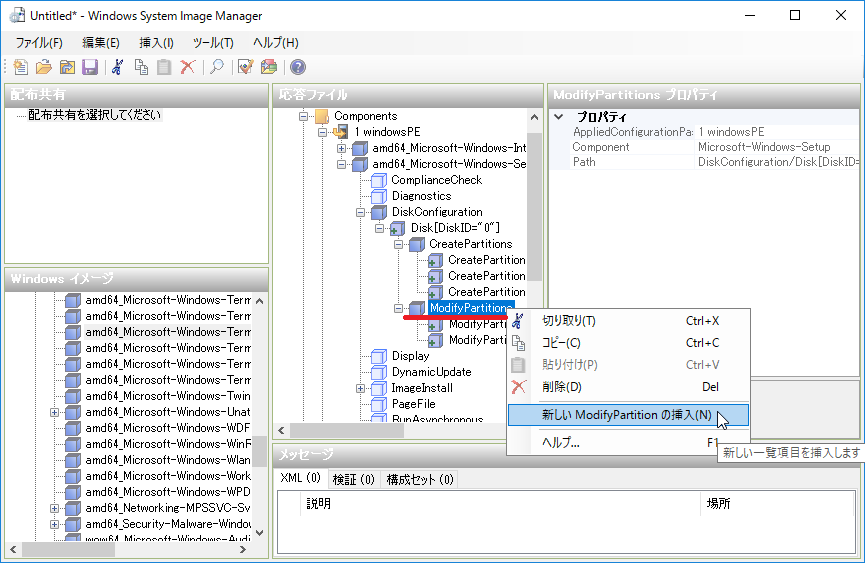Viewport: 865px width, 563px height.
Task: Select 削除(D) in the context menu
Action: pos(561,387)
